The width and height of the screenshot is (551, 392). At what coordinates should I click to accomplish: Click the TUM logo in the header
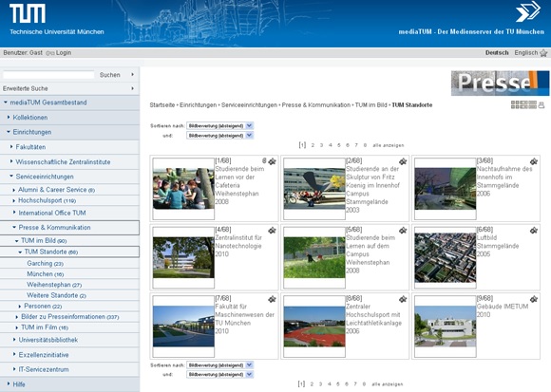(28, 13)
